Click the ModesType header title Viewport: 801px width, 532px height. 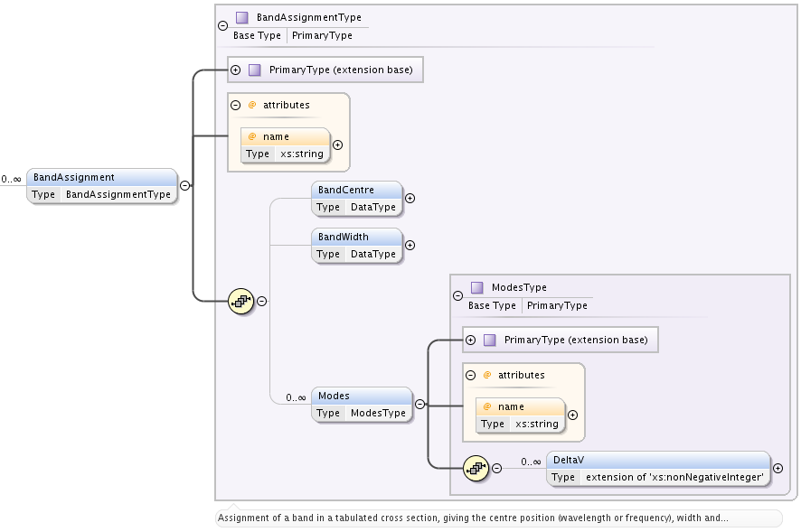(x=519, y=287)
